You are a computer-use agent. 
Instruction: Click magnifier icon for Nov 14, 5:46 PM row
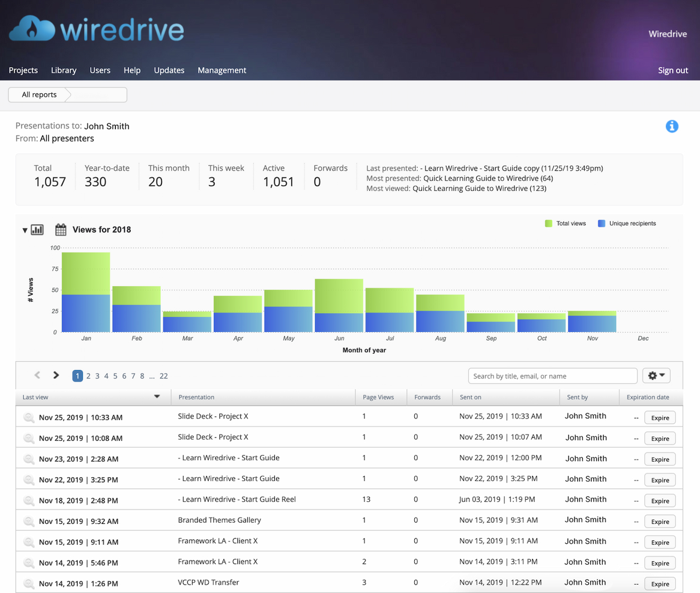[29, 562]
